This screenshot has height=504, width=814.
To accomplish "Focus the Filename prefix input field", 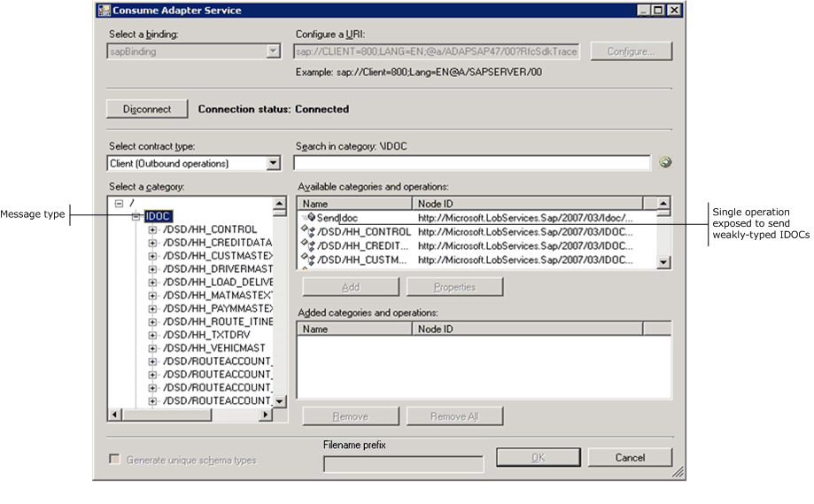I will click(x=403, y=464).
